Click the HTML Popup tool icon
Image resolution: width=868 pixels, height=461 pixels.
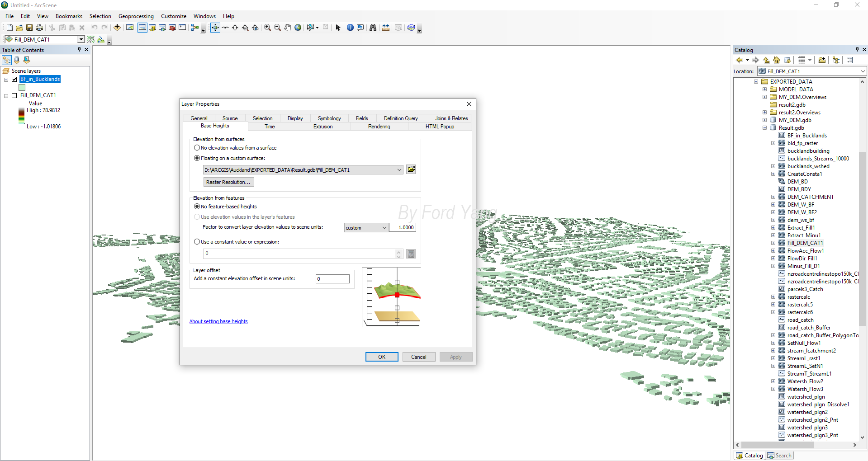(360, 28)
